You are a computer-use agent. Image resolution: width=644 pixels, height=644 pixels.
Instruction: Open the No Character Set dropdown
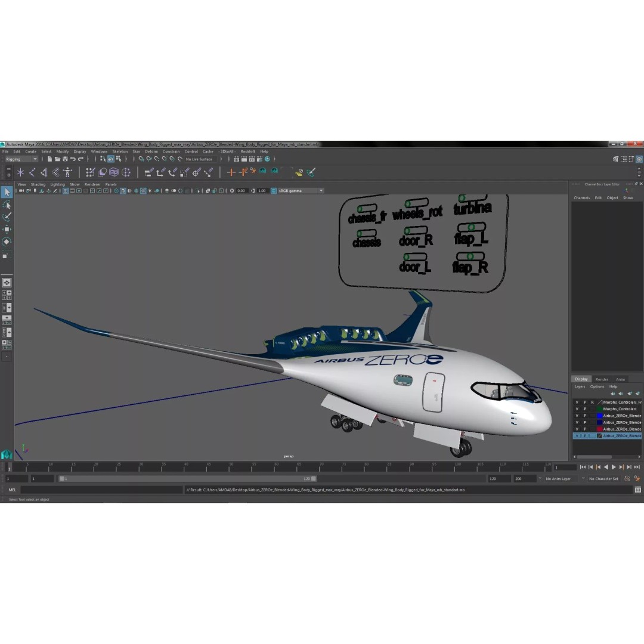(603, 478)
